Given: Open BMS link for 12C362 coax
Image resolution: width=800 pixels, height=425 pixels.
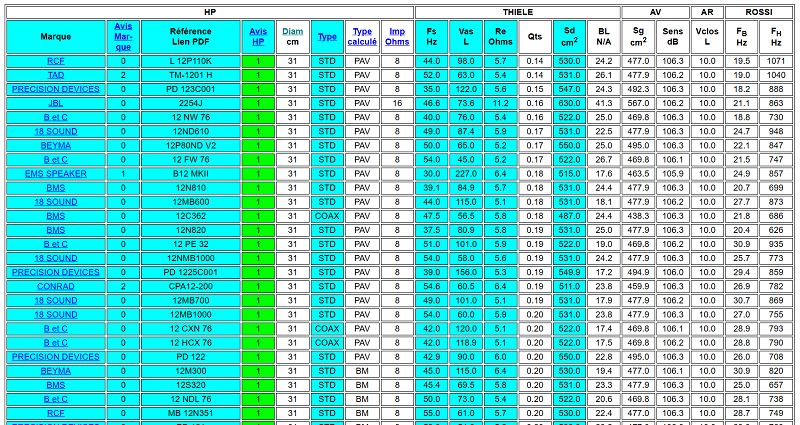Looking at the screenshot, I should coord(56,216).
